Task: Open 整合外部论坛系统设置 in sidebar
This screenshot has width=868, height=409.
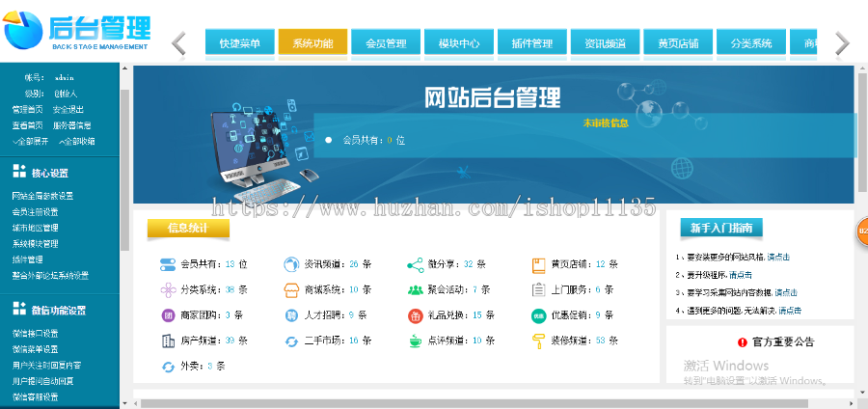Action: point(50,276)
